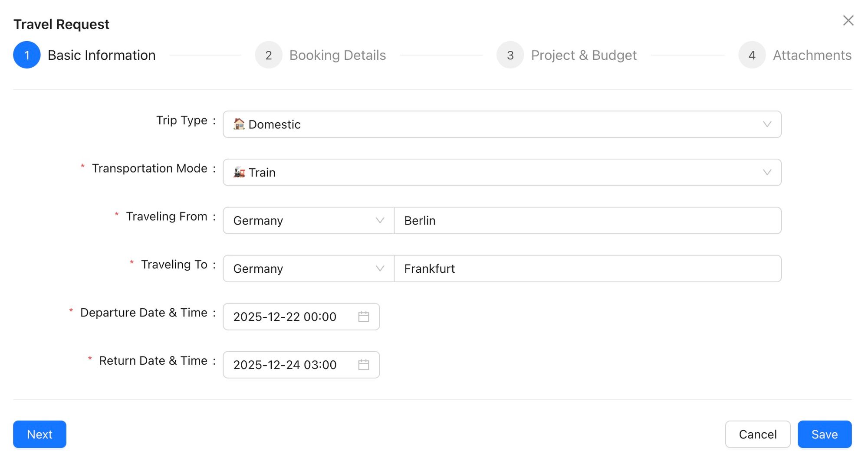Expand the Transportation Mode dropdown
Image resolution: width=868 pixels, height=467 pixels.
(x=502, y=173)
